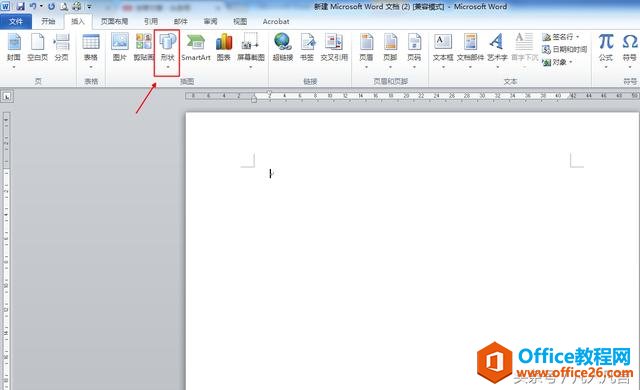Click the tab selector at the ruler corner
This screenshot has width=640, height=390.
(7, 97)
